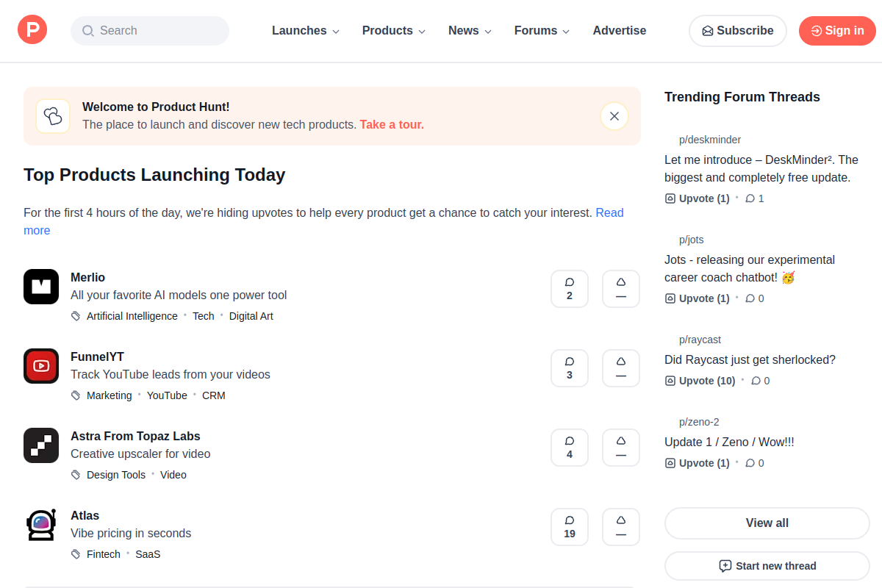The width and height of the screenshot is (882, 588).
Task: Select the Video tag under Astra
Action: coord(173,475)
